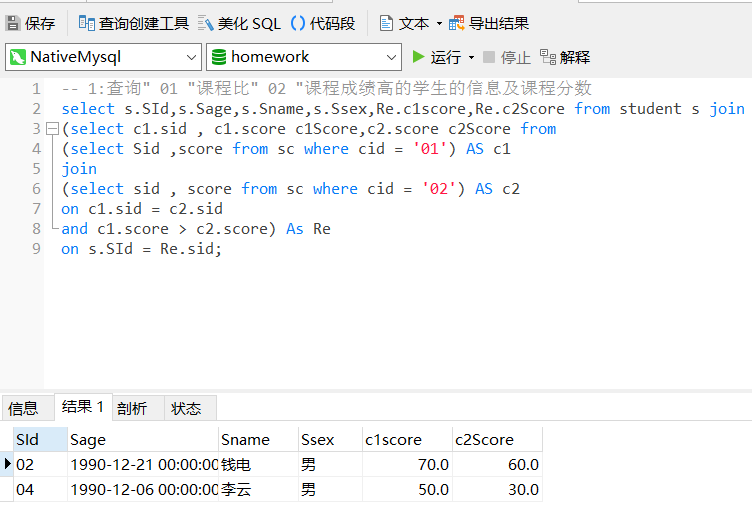Click the green homework database icon
This screenshot has height=518, width=752.
click(x=219, y=57)
